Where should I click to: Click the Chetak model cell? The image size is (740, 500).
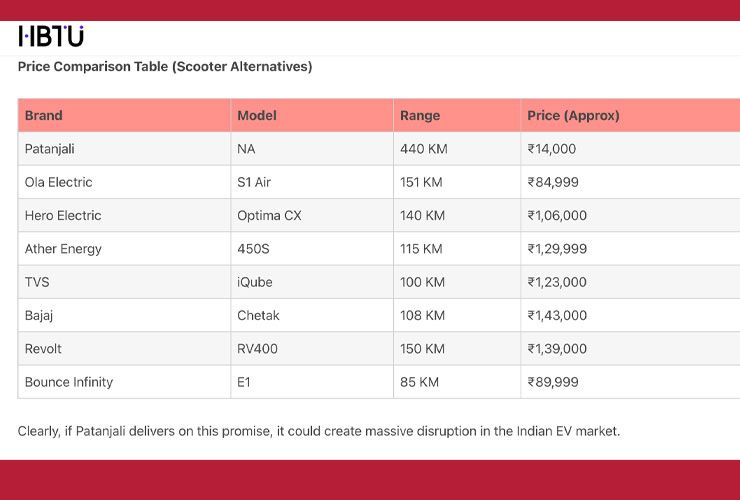click(x=312, y=315)
